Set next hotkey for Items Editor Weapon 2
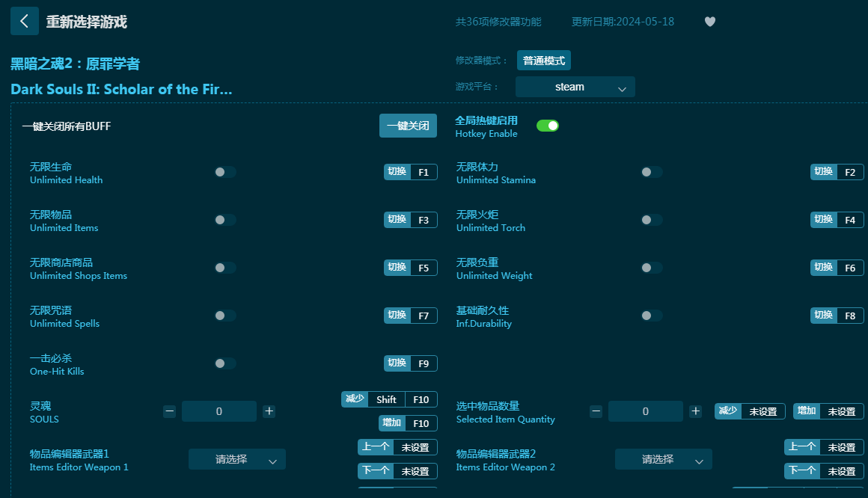 coord(824,471)
